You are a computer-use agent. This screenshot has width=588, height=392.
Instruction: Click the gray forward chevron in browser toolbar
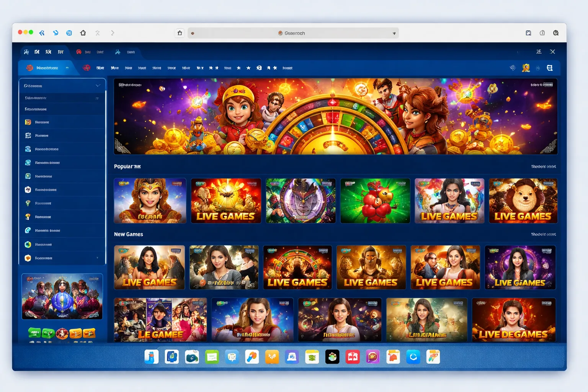(x=113, y=33)
